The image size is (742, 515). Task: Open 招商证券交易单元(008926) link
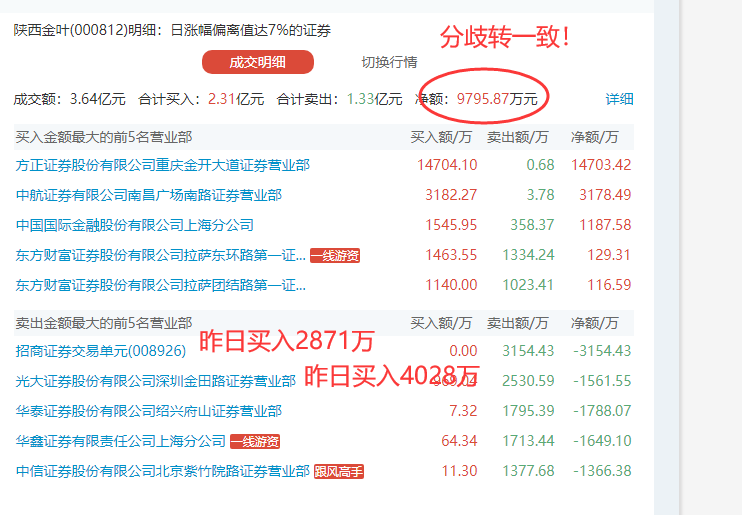click(100, 351)
